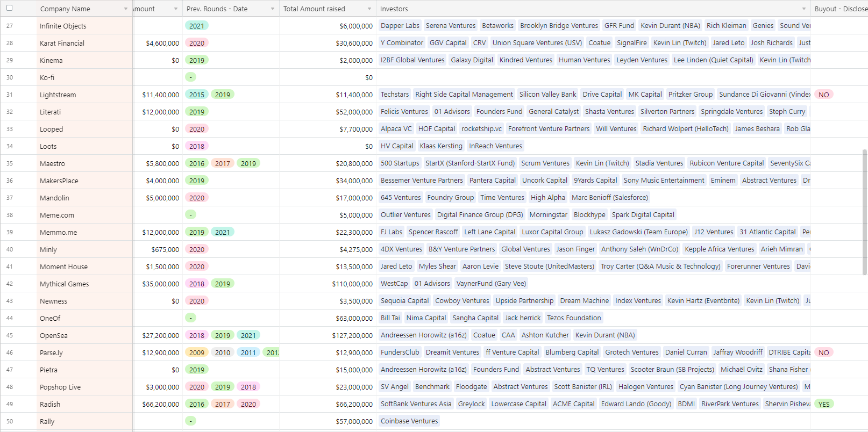
Task: Click the Marc Benioff (Salesforce) chip
Action: (x=610, y=197)
